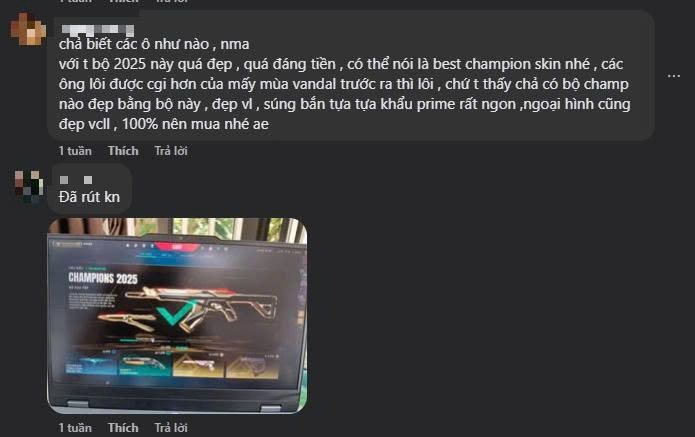Click the blue weapon tile in the photographed store row
Screen dimensions: 695x437
[x=91, y=364]
